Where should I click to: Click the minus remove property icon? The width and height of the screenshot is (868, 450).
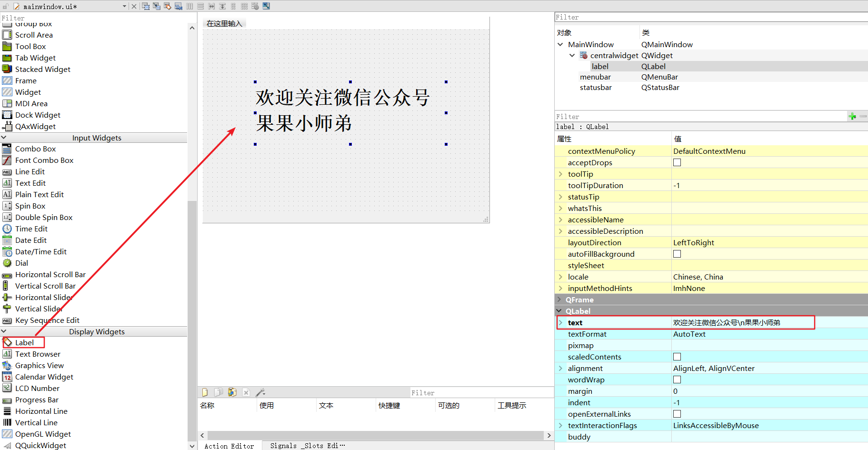pos(863,116)
